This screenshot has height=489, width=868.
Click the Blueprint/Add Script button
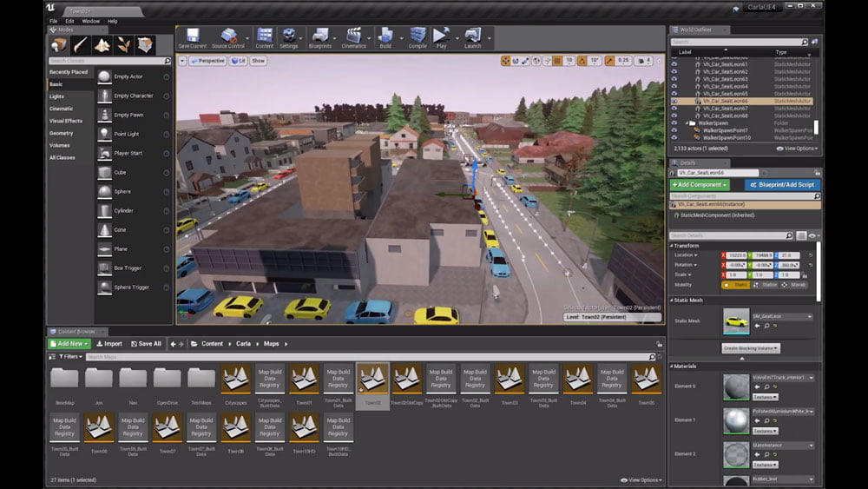pyautogui.click(x=782, y=185)
